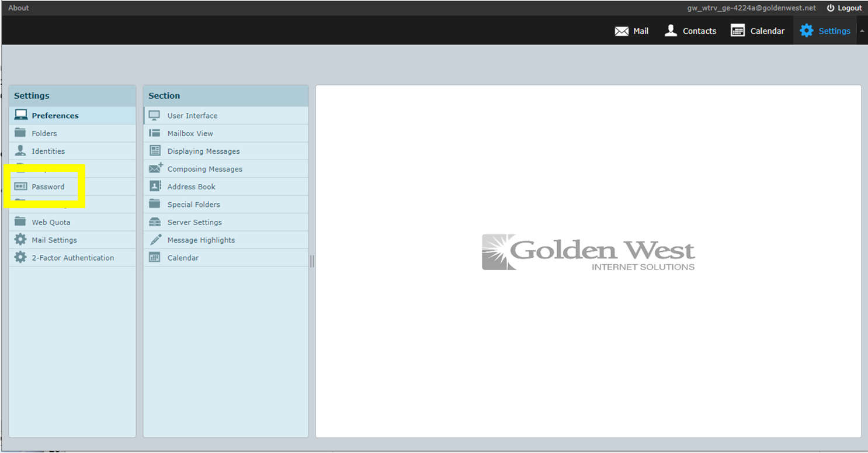The width and height of the screenshot is (868, 453).
Task: Click the Message Highlights brush icon
Action: pos(154,240)
